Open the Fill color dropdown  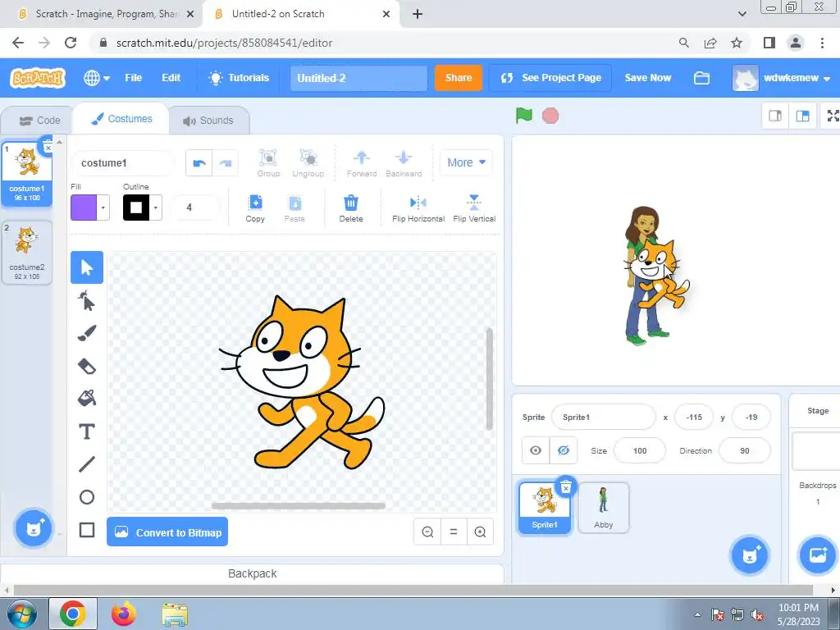[103, 208]
